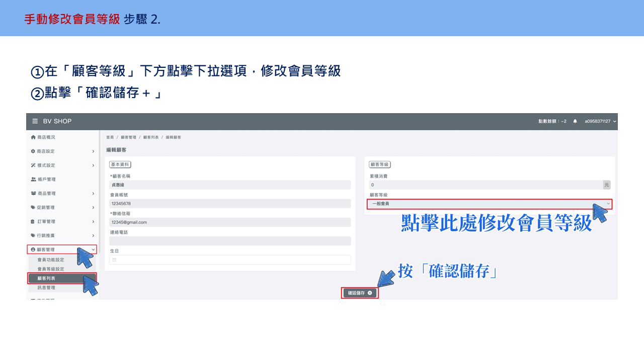
Task: Toggle the hamburger menu beside BV SHOP
Action: (35, 121)
